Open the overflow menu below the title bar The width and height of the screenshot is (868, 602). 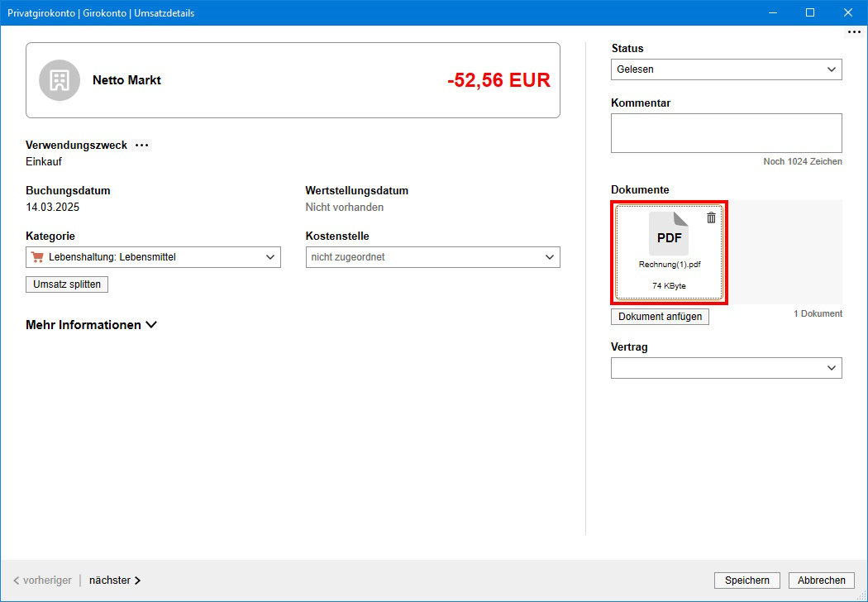(854, 32)
